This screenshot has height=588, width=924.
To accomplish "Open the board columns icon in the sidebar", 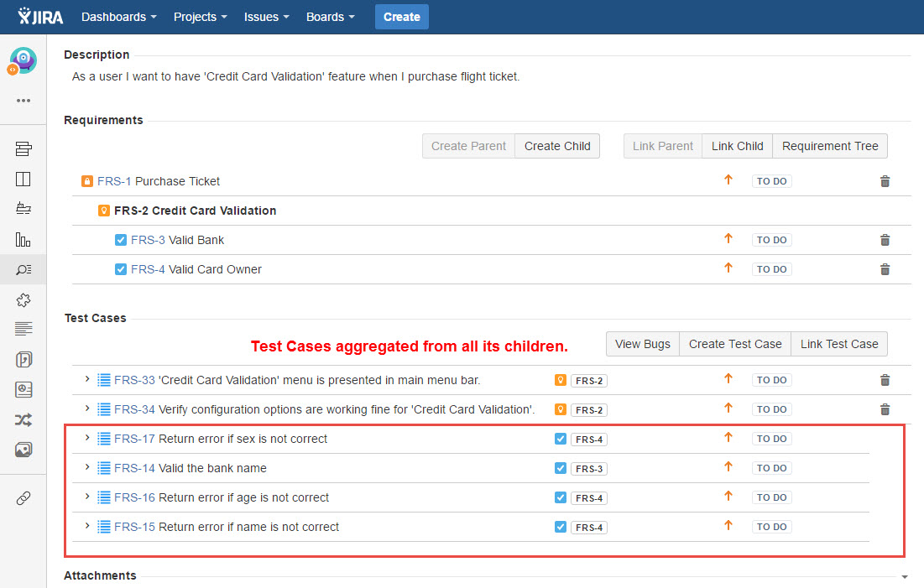I will 23,180.
